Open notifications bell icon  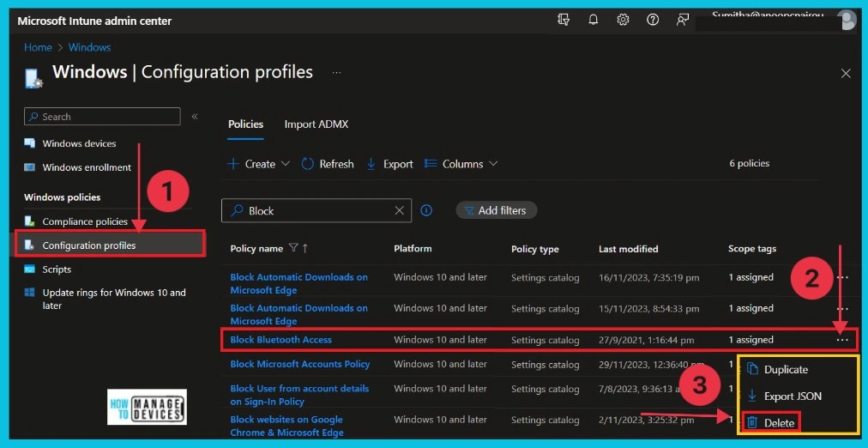coord(594,21)
